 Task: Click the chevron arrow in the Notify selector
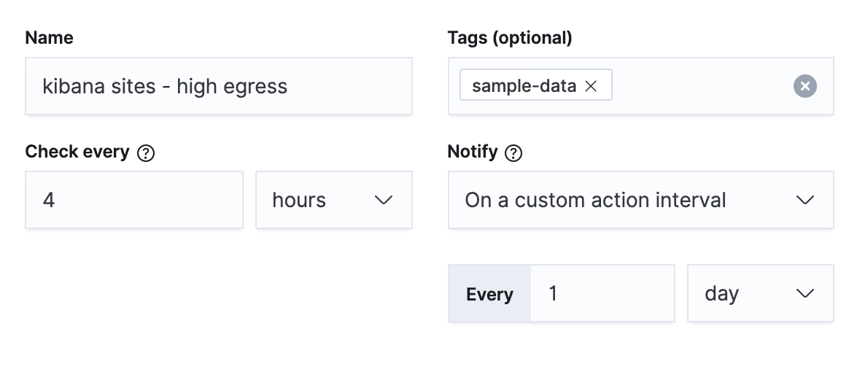pos(805,200)
